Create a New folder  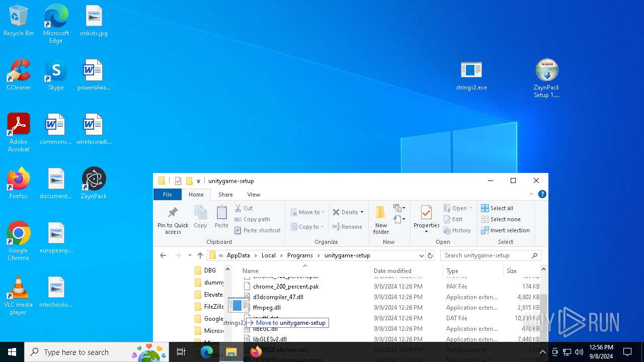coord(381,220)
